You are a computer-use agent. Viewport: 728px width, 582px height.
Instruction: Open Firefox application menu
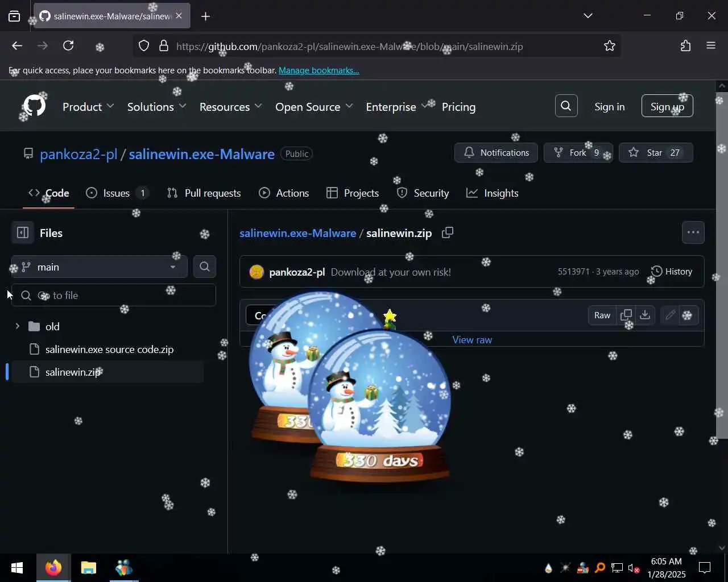point(711,46)
